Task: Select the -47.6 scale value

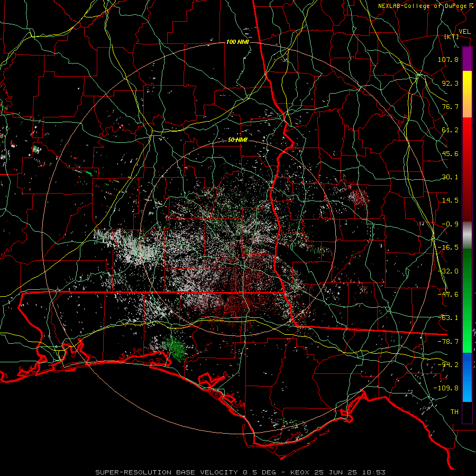Action: pyautogui.click(x=448, y=295)
